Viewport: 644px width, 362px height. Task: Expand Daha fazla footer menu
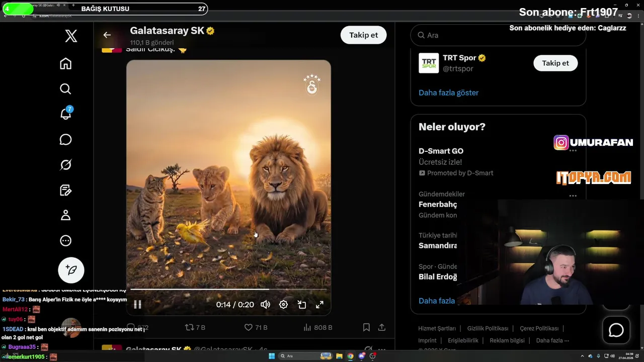pos(552,340)
